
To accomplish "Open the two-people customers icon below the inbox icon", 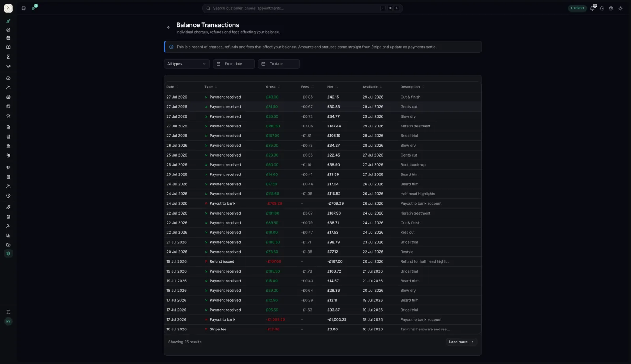I will pos(8,88).
